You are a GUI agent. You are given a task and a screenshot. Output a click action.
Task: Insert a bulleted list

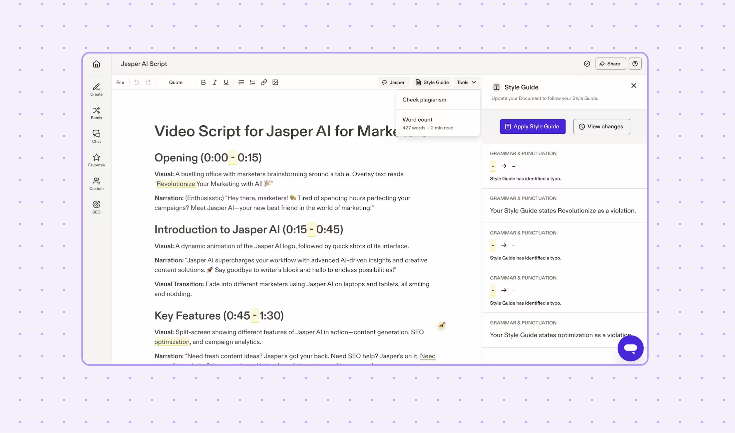tap(241, 82)
